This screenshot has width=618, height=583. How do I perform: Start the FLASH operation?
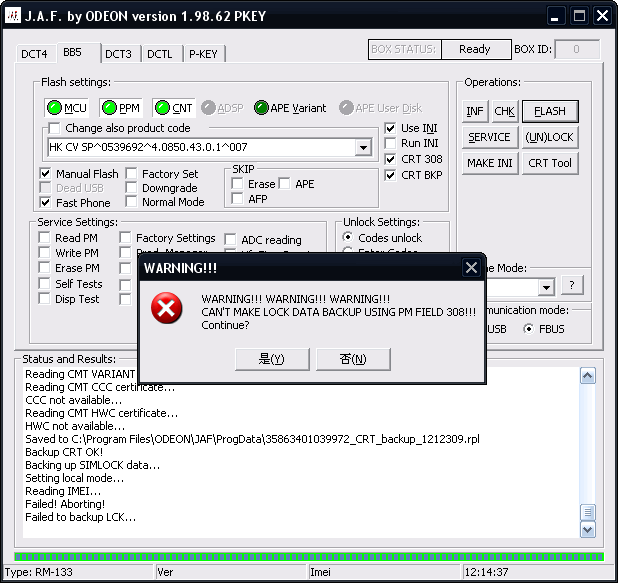(x=550, y=111)
